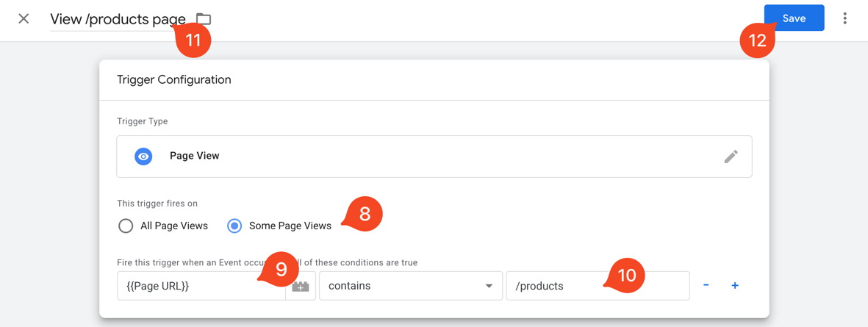Click the red number 12 annotation badge
The width and height of the screenshot is (868, 327).
click(x=758, y=40)
